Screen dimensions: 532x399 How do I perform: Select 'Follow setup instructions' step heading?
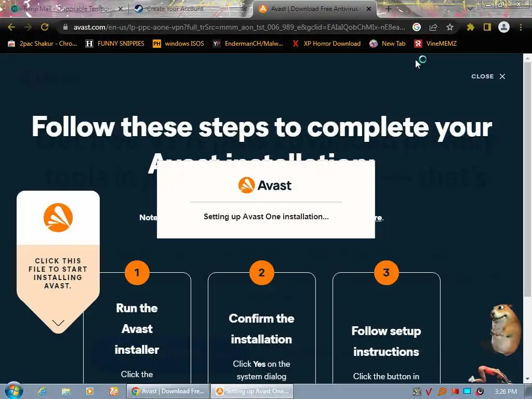point(386,341)
